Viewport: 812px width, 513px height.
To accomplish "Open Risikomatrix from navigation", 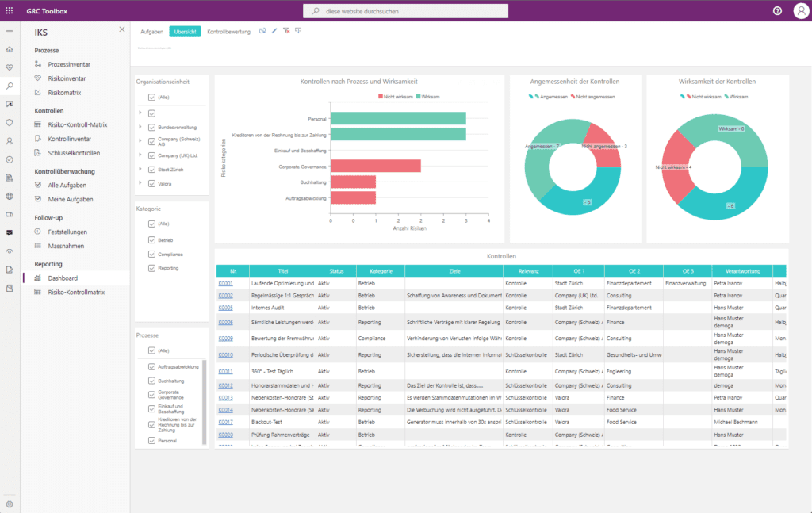I will click(x=64, y=93).
